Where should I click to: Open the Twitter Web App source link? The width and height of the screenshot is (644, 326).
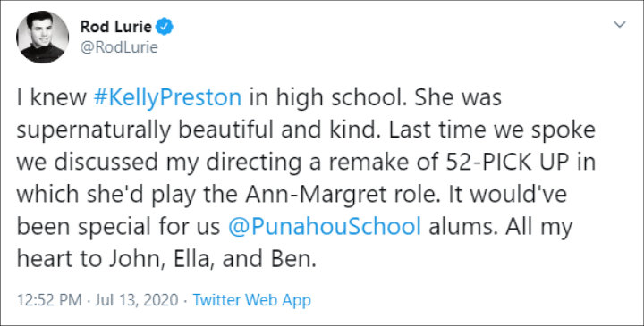(251, 300)
